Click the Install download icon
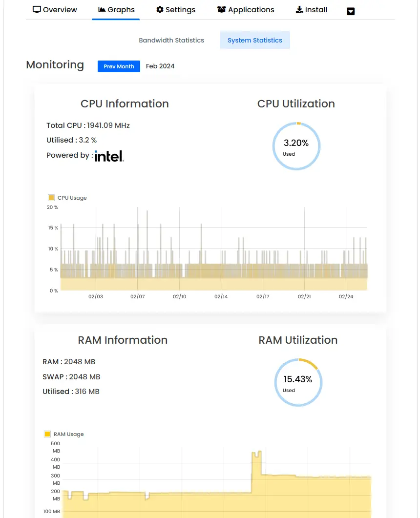420x518 pixels. [x=299, y=9]
